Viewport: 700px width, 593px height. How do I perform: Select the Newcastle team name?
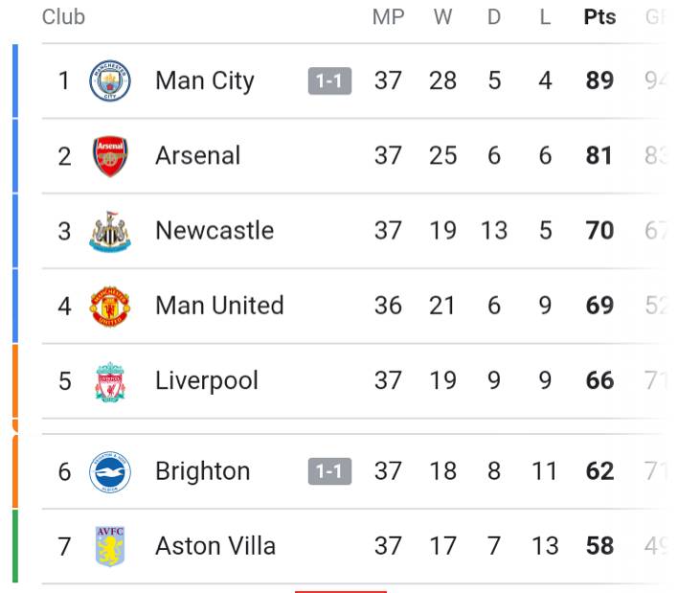click(215, 231)
